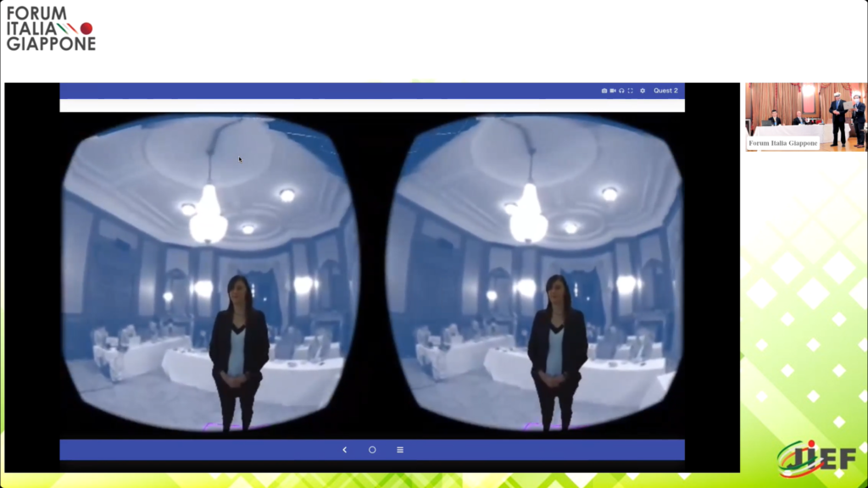This screenshot has width=868, height=488.
Task: Open the settings gear in the cast toolbar
Action: click(643, 91)
